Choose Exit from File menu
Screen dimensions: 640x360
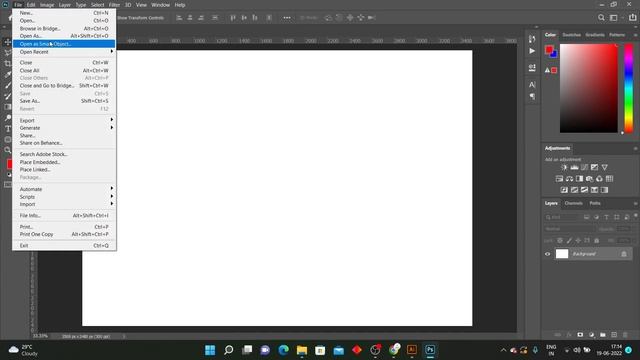tap(64, 246)
